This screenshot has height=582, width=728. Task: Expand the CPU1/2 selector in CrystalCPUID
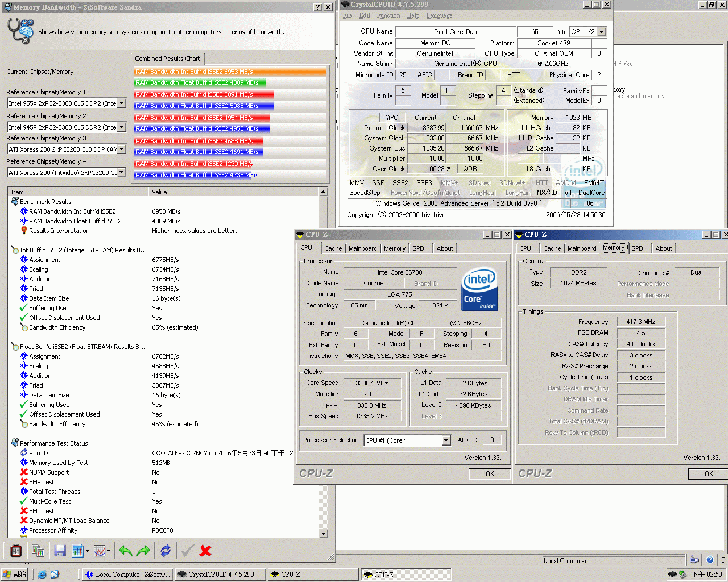(602, 32)
